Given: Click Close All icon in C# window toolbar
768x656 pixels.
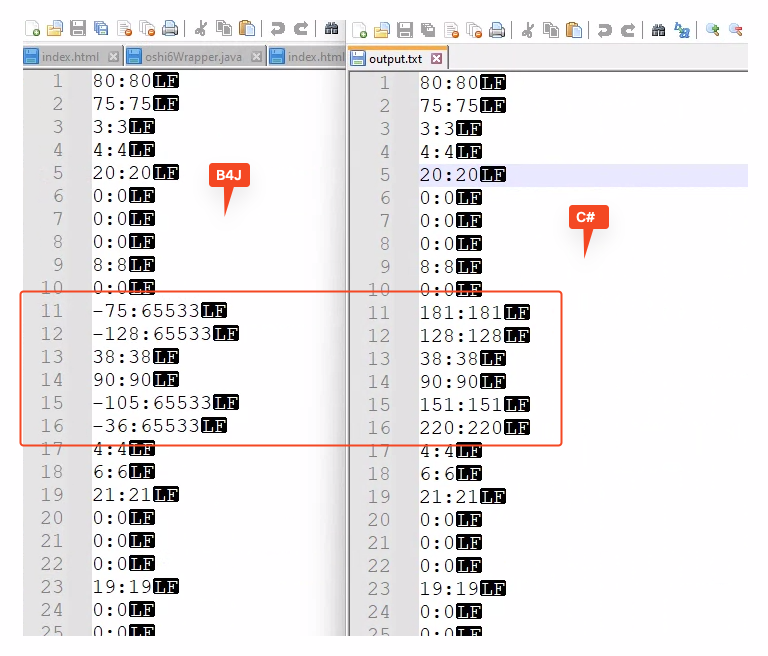Looking at the screenshot, I should click(x=474, y=30).
